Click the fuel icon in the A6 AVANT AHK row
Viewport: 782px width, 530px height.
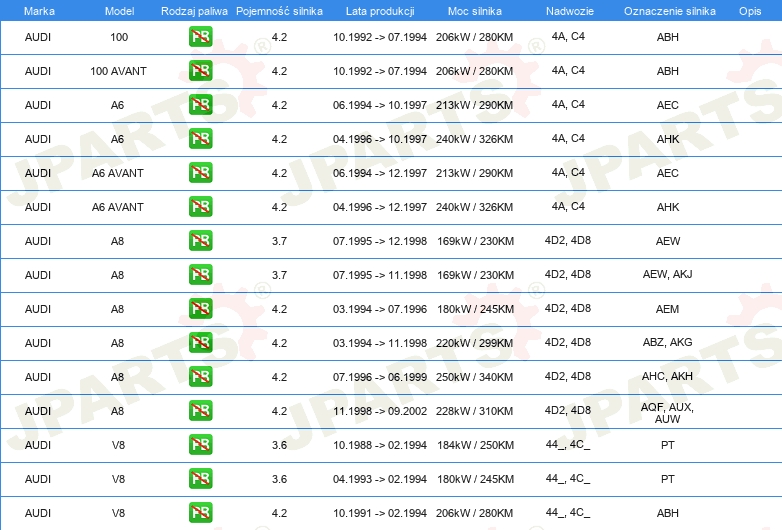point(200,206)
